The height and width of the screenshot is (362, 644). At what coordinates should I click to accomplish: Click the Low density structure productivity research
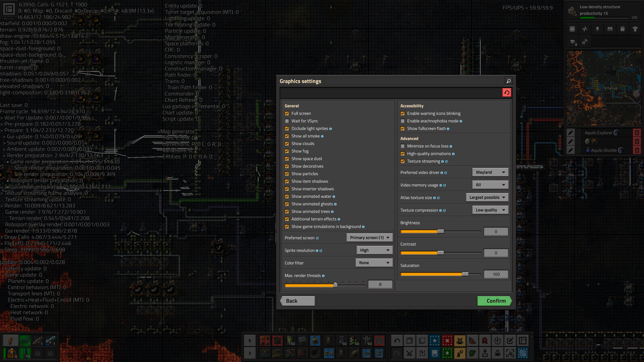click(604, 11)
